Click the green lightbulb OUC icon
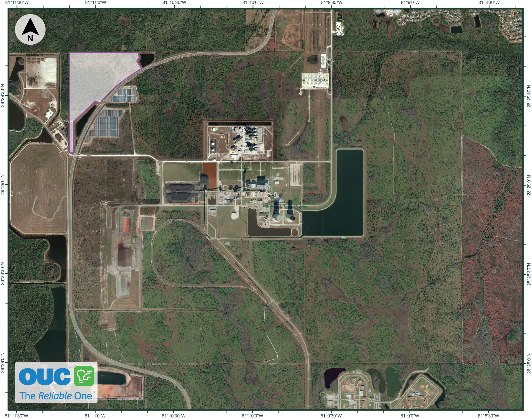The height and width of the screenshot is (419, 532). point(84,376)
